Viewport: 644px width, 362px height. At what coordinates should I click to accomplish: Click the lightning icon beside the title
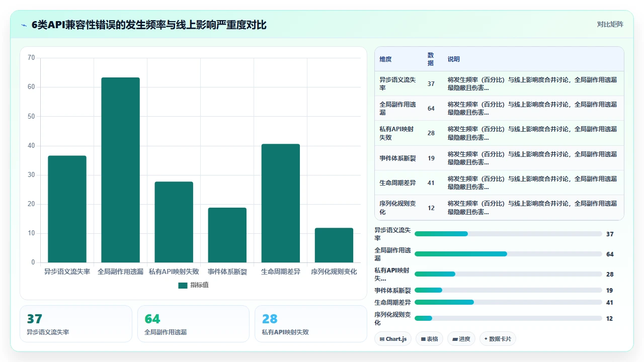click(x=24, y=25)
